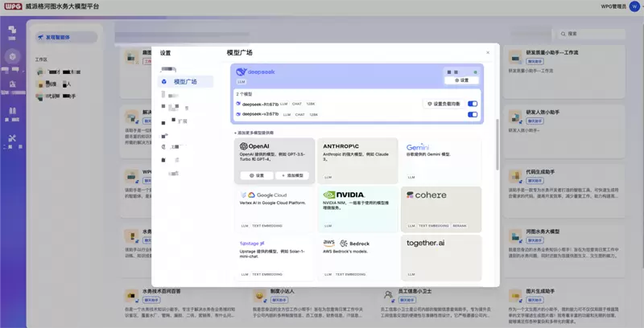The image size is (644, 328).
Task: Close the settings dialog with X
Action: [x=487, y=53]
